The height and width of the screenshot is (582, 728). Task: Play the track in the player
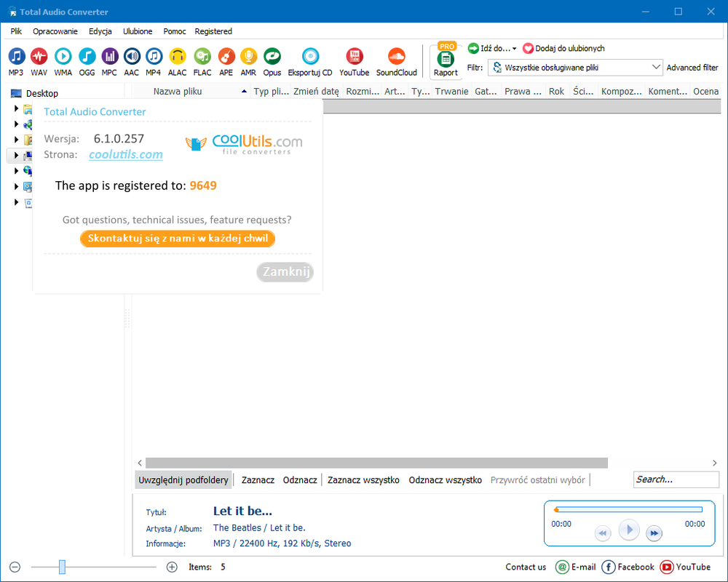click(x=629, y=530)
